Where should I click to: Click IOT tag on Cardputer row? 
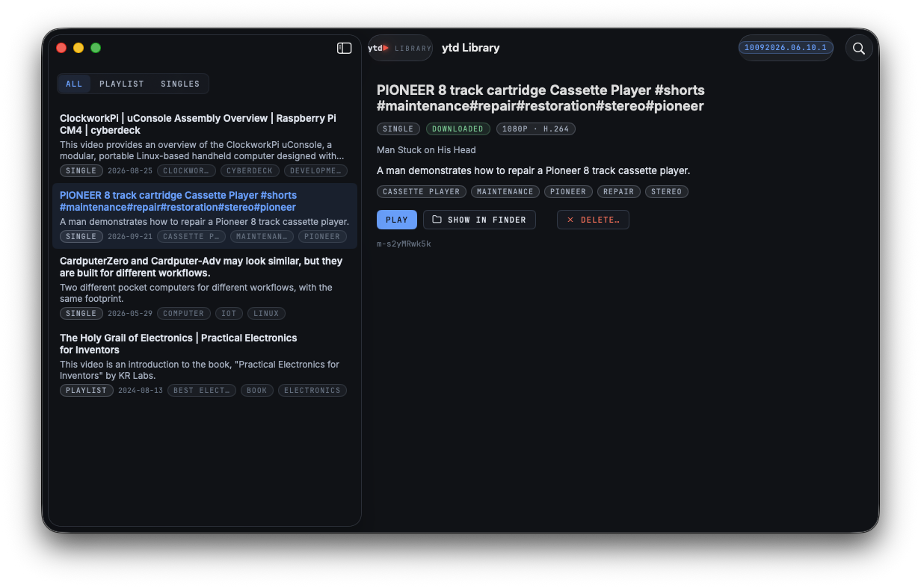point(229,314)
